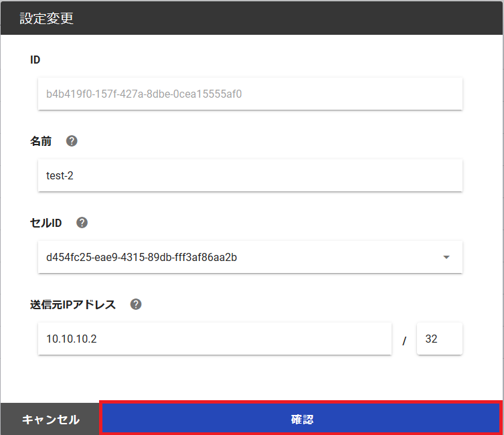Click the ID label
This screenshot has width=504, height=435.
pyautogui.click(x=35, y=60)
